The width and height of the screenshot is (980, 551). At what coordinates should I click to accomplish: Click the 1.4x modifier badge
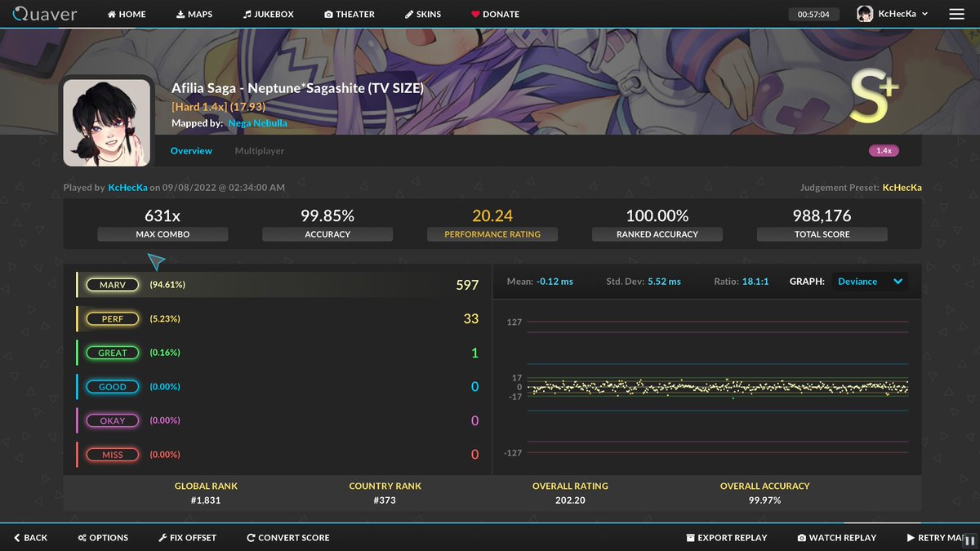point(884,151)
